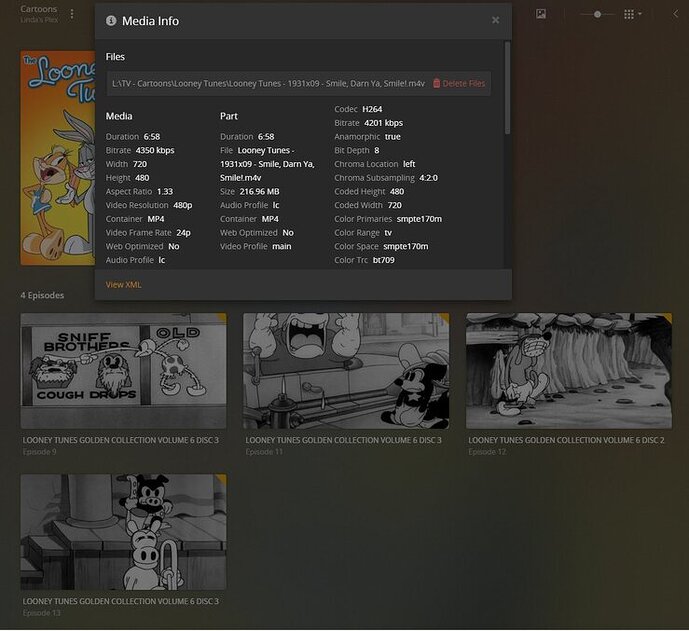The image size is (689, 631).
Task: Close the Media Info dialog
Action: [495, 20]
